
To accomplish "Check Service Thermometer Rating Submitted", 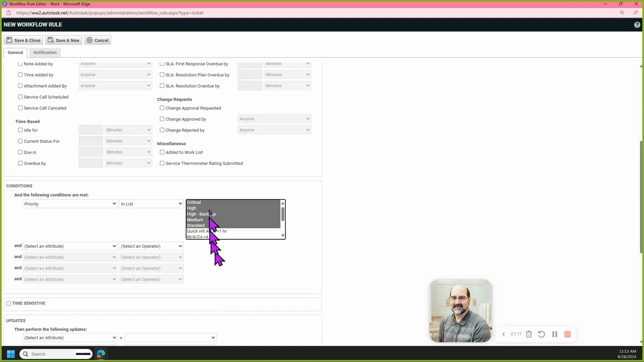I will 162,163.
